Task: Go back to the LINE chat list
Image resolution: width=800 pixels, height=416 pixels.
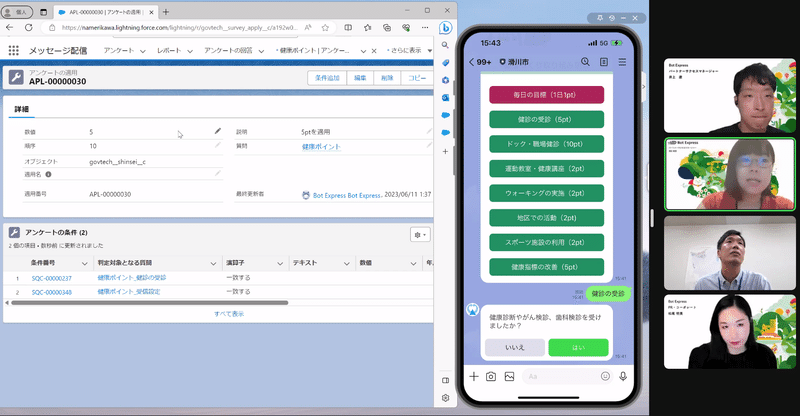Action: pos(471,62)
